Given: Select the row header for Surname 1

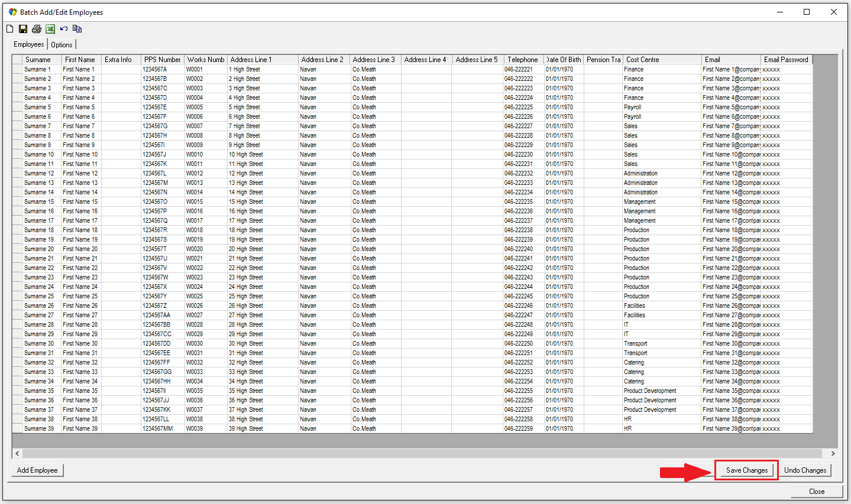Looking at the screenshot, I should (x=17, y=69).
